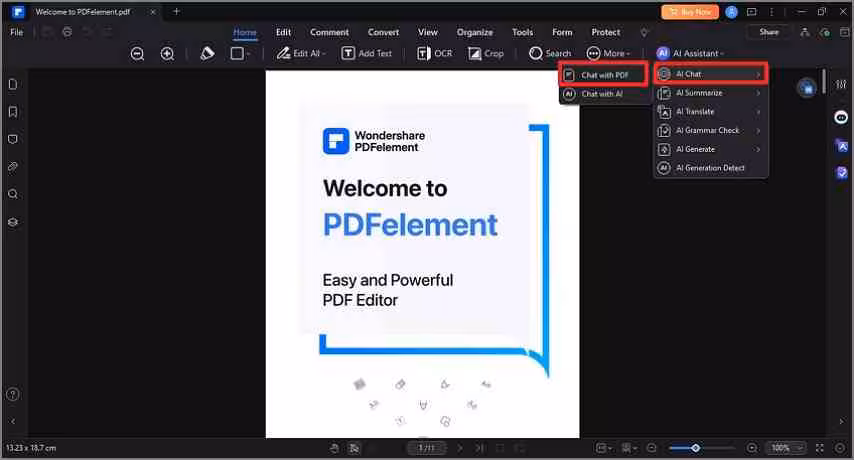854x460 pixels.
Task: Run the OCR tool
Action: point(435,53)
